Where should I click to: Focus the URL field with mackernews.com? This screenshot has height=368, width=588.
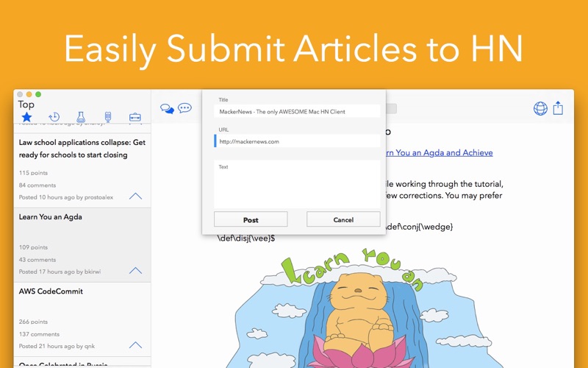coord(297,141)
